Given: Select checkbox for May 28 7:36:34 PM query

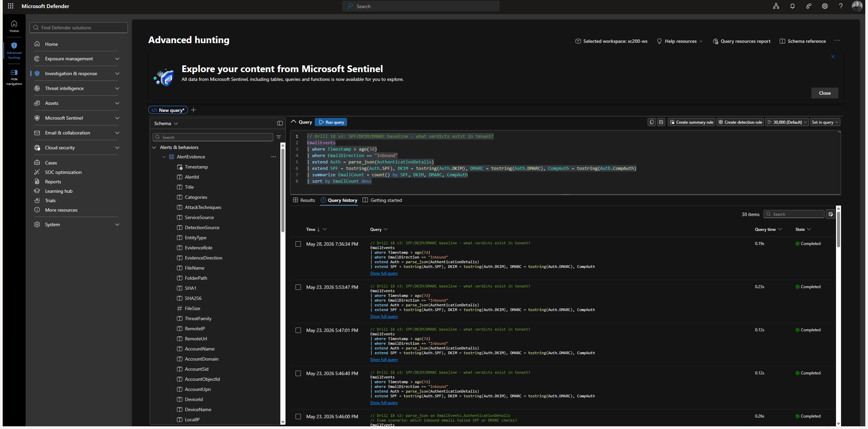Looking at the screenshot, I should [x=298, y=244].
